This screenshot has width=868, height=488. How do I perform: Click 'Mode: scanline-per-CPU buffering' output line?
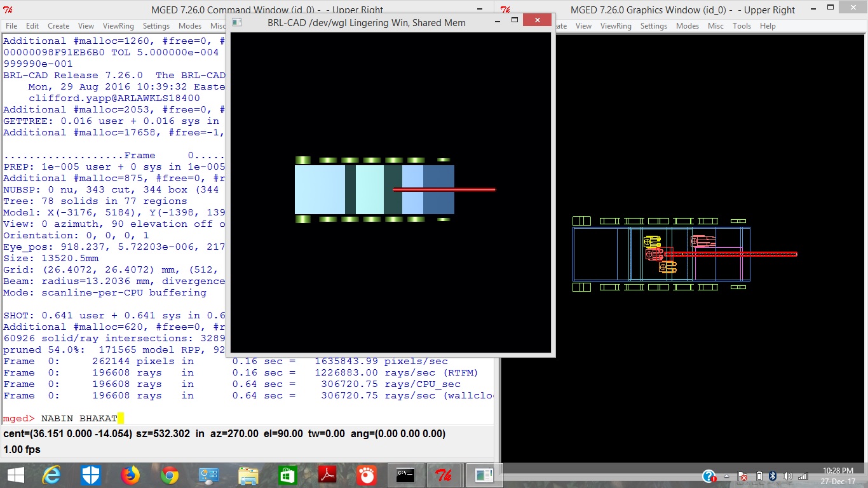coord(105,292)
